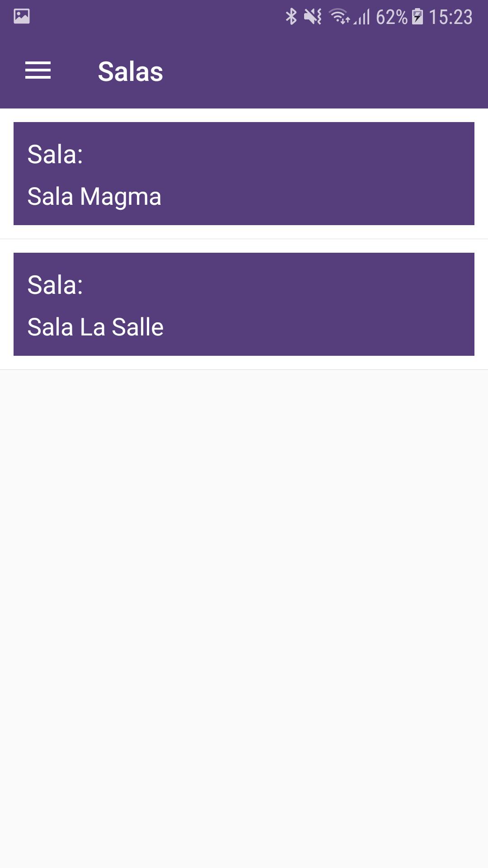
Task: Click the muted sound status icon
Action: [313, 17]
